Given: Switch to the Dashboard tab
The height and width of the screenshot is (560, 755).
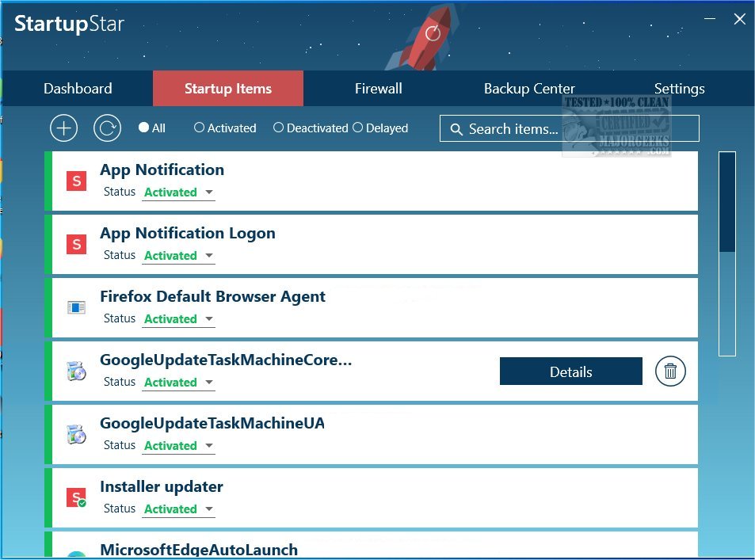Looking at the screenshot, I should 78,89.
